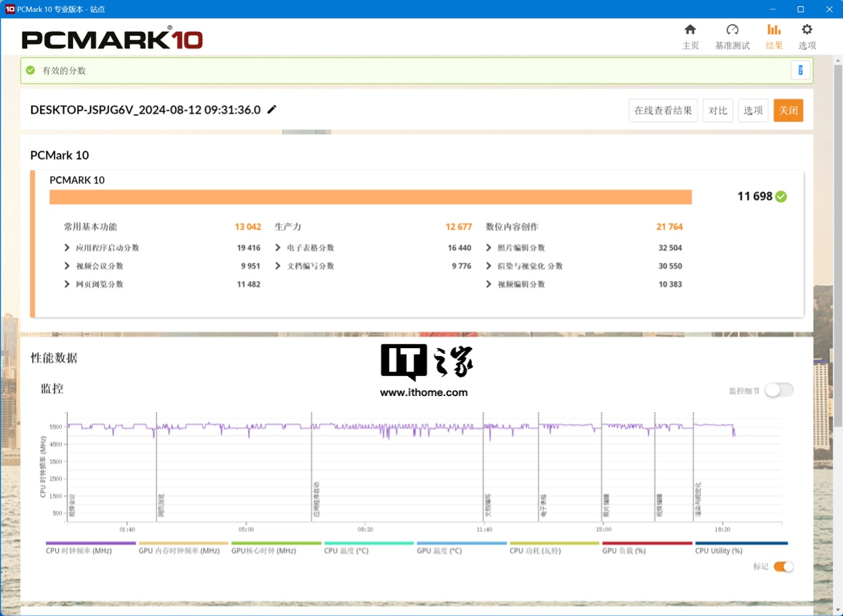This screenshot has width=843, height=616.
Task: Open Options (选项) gear icon
Action: (x=807, y=30)
